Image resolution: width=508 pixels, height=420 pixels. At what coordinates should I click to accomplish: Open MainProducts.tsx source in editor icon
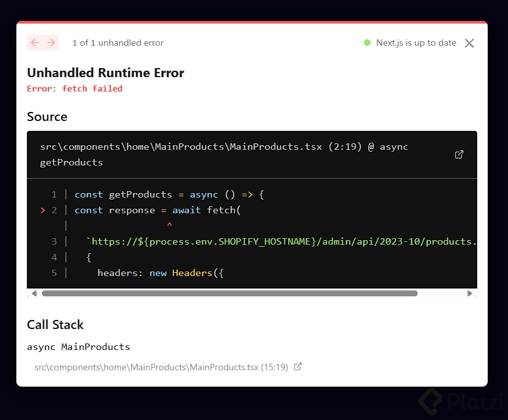click(459, 154)
